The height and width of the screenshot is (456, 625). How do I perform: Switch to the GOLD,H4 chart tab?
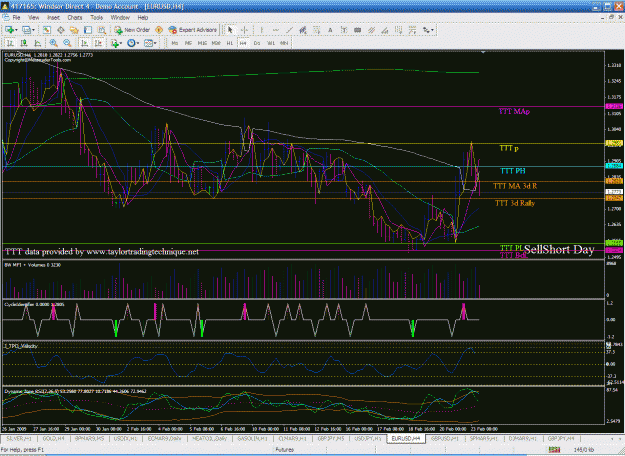(53, 438)
